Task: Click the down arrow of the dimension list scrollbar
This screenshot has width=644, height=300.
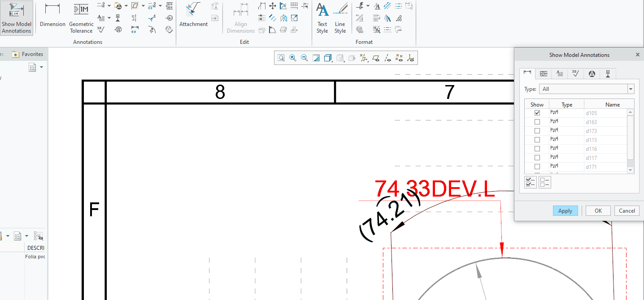Action: pyautogui.click(x=631, y=170)
